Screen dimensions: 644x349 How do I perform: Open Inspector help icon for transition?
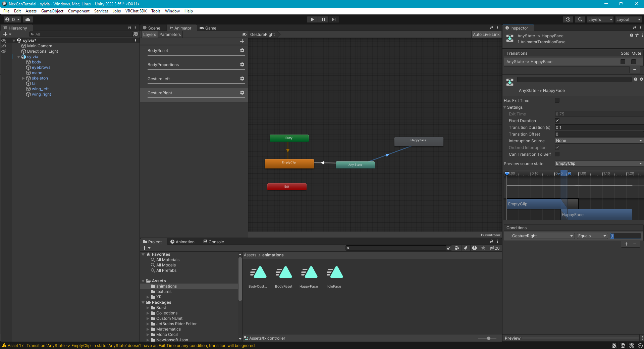click(632, 35)
